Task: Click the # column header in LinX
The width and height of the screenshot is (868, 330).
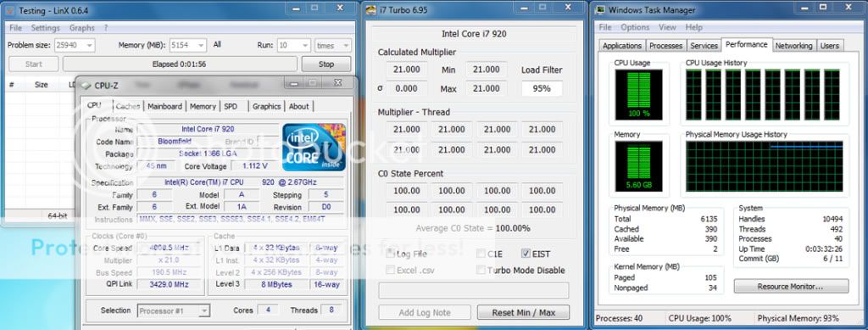Action: [11, 85]
